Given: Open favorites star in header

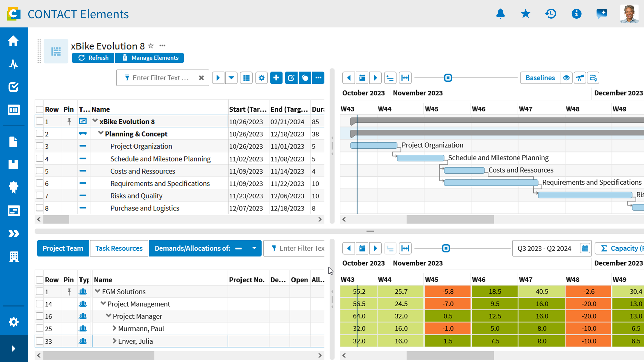Looking at the screenshot, I should (x=525, y=14).
